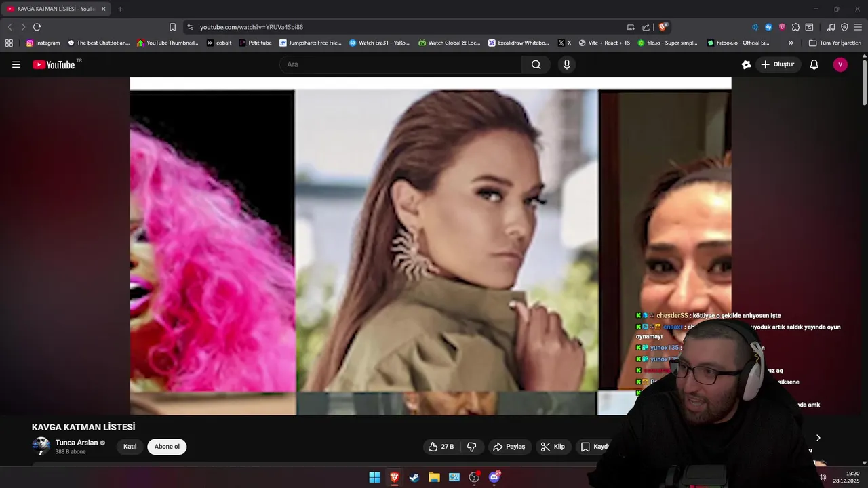Viewport: 868px width, 488px height.
Task: Click the share icon in address bar
Action: 646,27
